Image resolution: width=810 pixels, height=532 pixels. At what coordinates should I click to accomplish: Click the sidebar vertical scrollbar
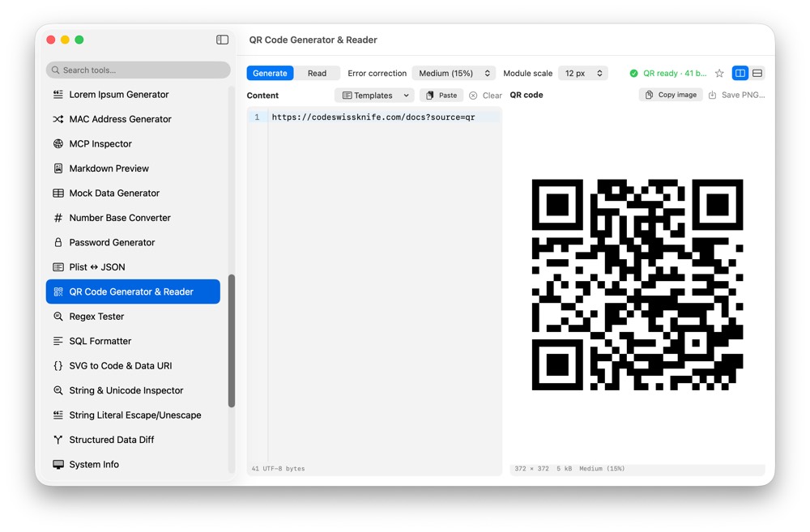[x=232, y=341]
